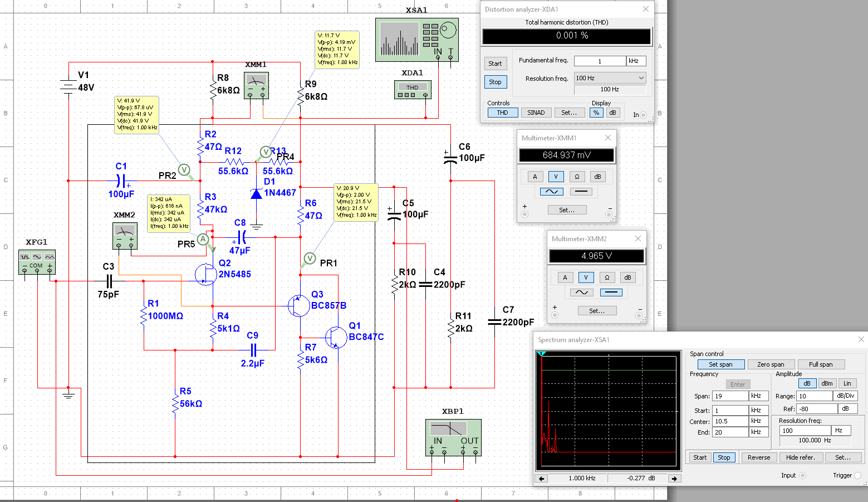Select the V1 48V battery source symbol
This screenshot has width=868, height=502.
pos(68,87)
